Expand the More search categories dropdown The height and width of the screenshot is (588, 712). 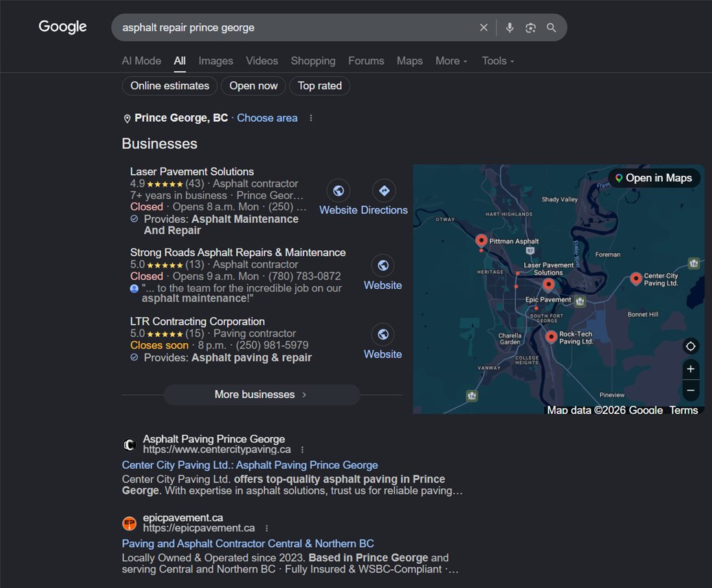(451, 61)
